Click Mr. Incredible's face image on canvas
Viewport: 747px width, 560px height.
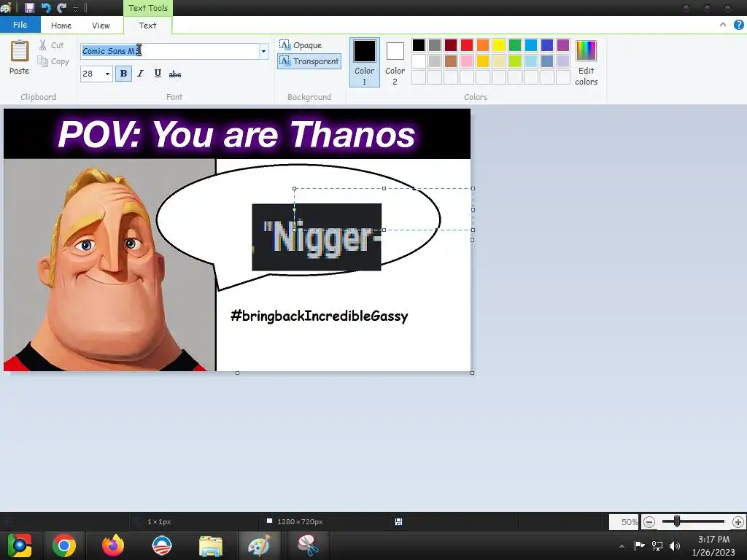point(109,265)
